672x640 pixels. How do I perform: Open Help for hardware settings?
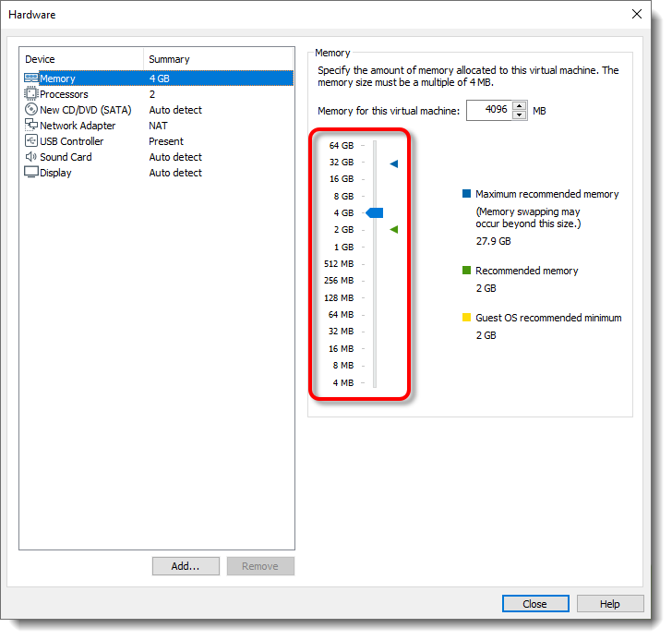(610, 604)
